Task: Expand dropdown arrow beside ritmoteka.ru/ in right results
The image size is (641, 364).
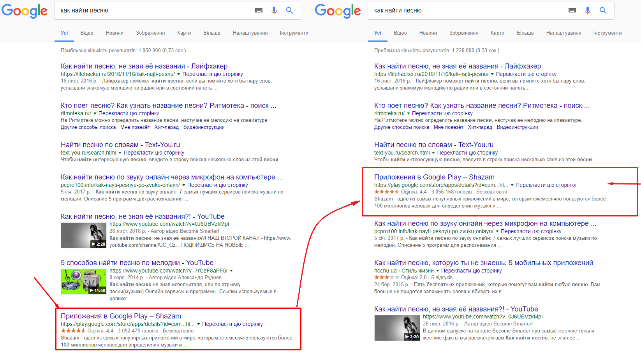Action: (408, 113)
